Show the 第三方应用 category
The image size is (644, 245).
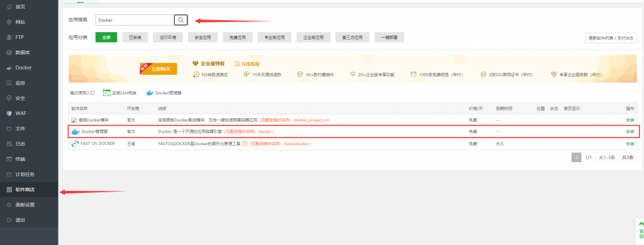(352, 37)
